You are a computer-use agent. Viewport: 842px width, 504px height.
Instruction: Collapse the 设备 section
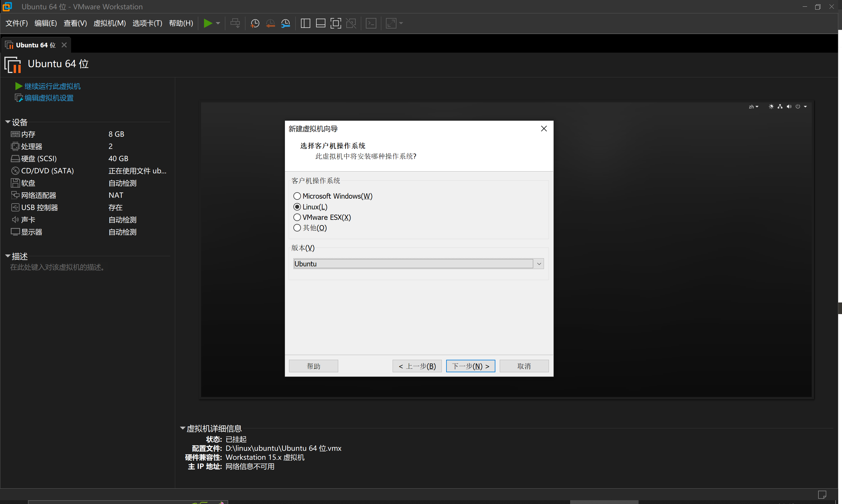(8, 122)
